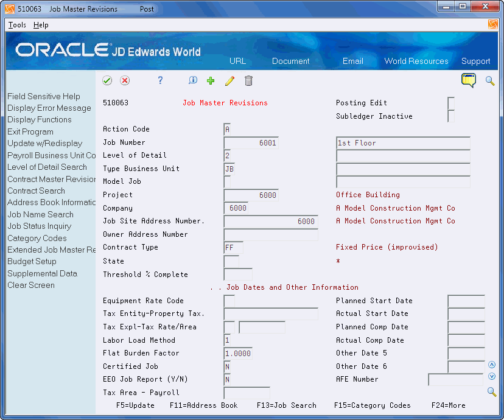504x420 pixels.
Task: Click the Planned Start Date field
Action: coord(466,301)
